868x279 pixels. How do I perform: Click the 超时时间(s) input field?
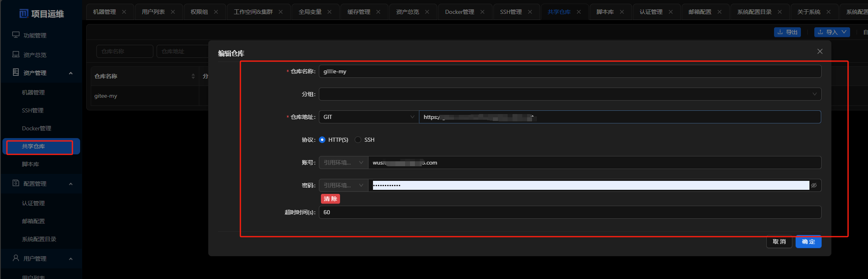(x=570, y=212)
